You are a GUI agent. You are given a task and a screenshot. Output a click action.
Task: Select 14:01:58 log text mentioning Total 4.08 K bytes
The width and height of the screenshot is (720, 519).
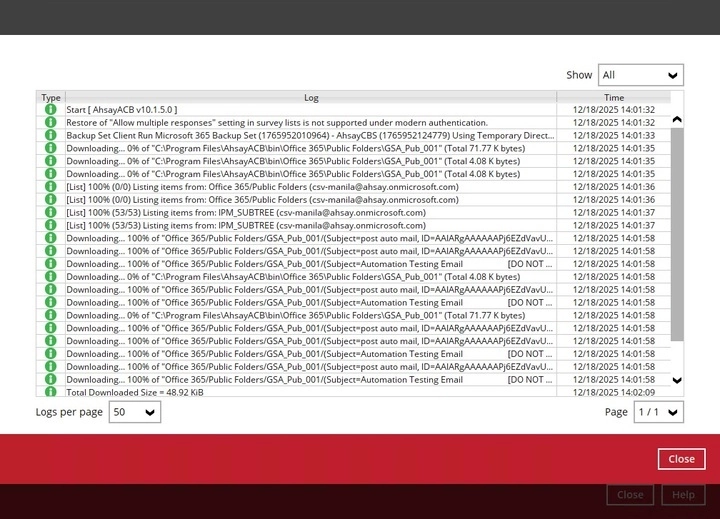293,276
